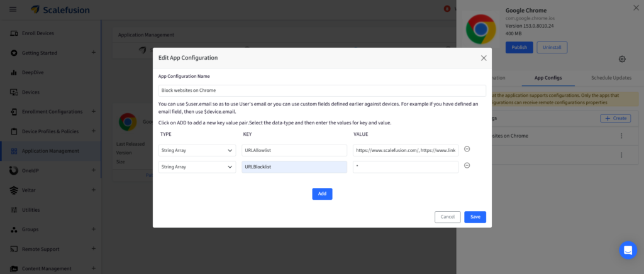This screenshot has height=274, width=644.
Task: Open DeepDive in sidebar
Action: [x=33, y=73]
